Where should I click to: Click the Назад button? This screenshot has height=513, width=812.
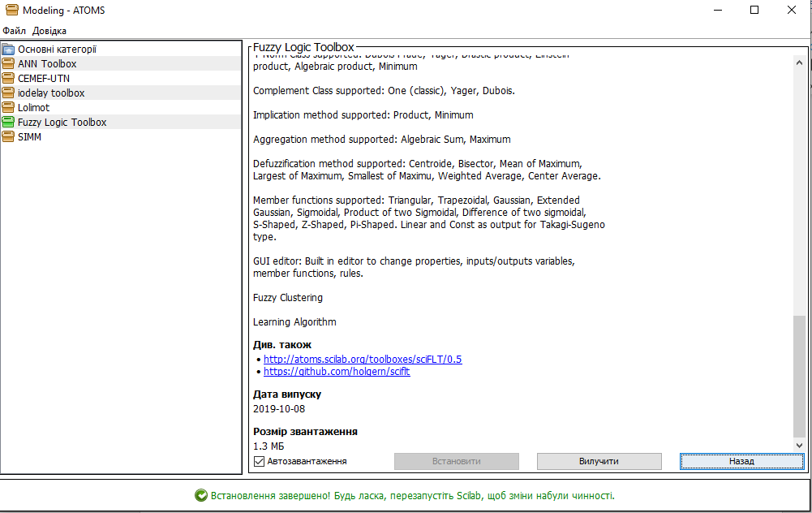point(741,461)
